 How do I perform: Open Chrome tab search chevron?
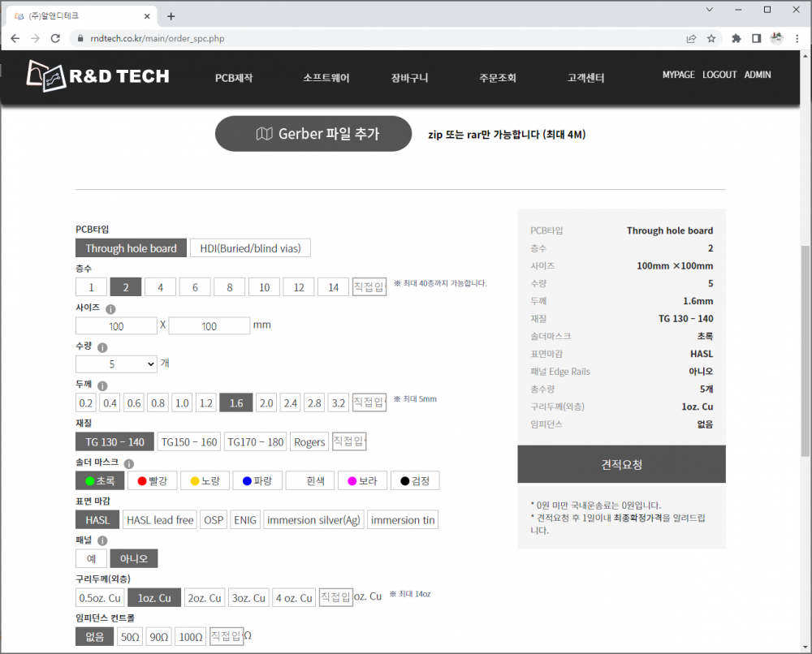[709, 10]
